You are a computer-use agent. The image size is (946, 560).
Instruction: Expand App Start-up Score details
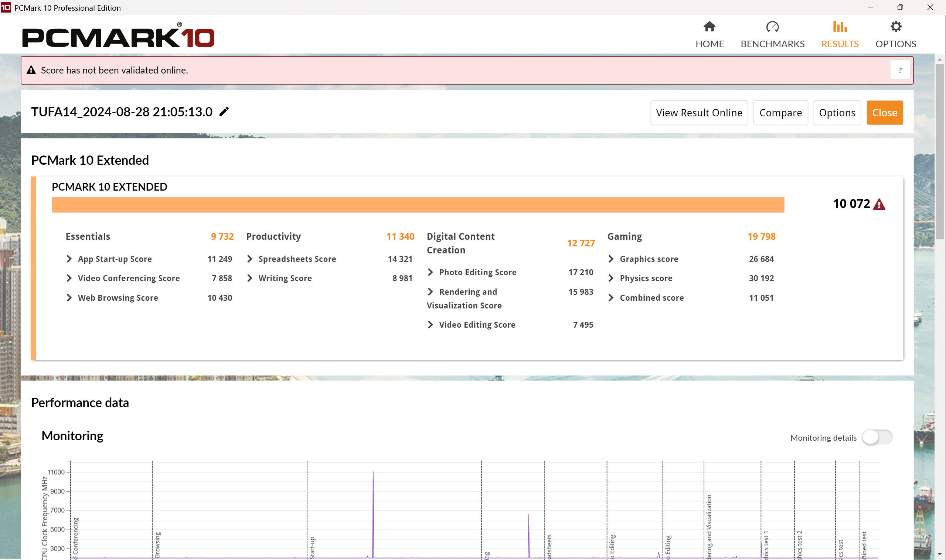coord(69,259)
